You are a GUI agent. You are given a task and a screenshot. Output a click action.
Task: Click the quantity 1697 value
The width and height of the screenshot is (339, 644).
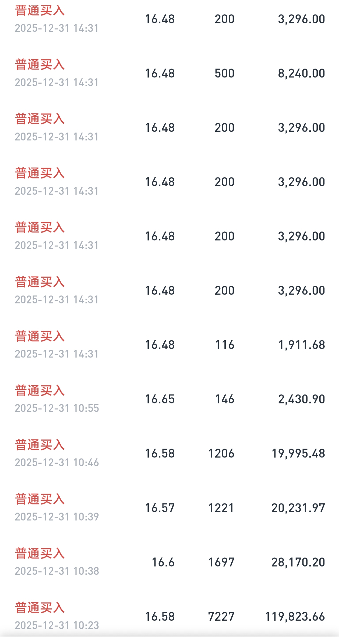(x=221, y=562)
